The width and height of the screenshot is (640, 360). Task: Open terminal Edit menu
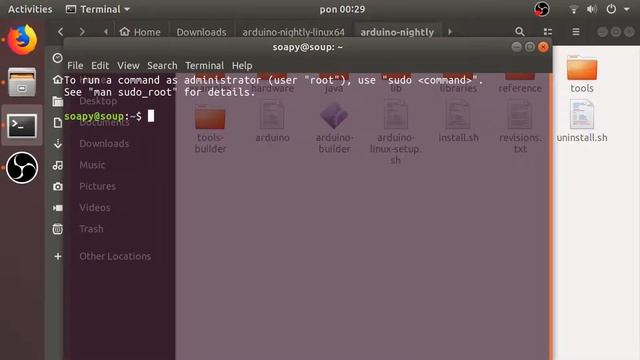point(100,66)
